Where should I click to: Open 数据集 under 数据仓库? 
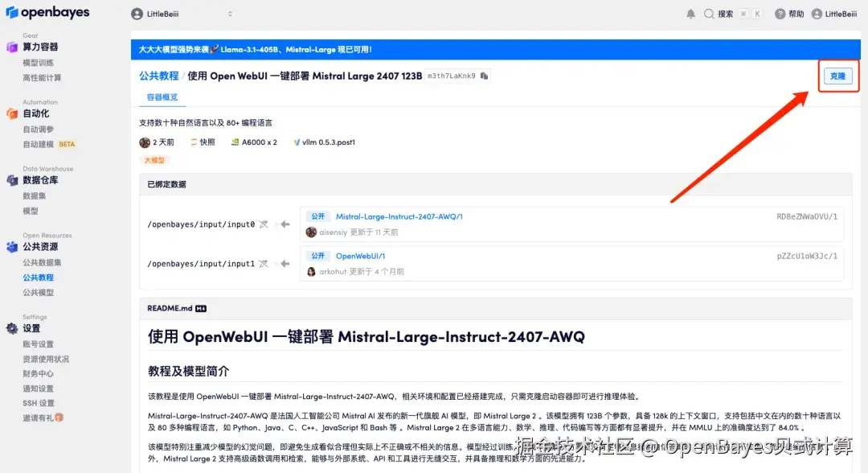35,195
